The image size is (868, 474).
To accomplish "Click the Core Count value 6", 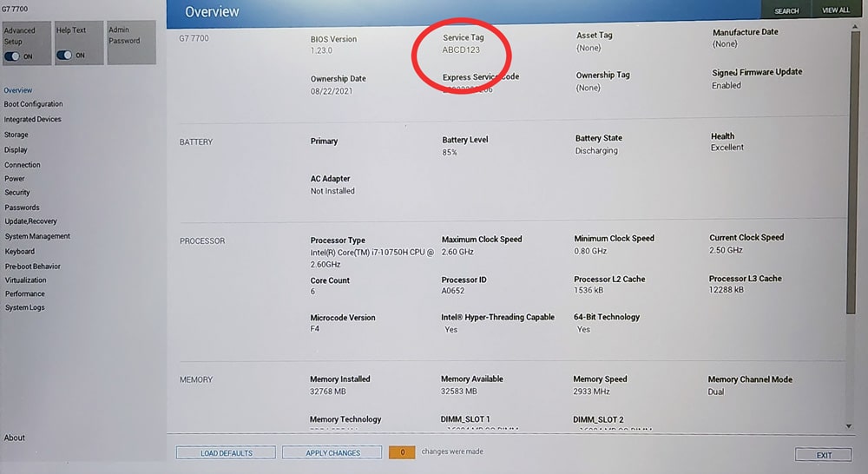I will pyautogui.click(x=312, y=292).
